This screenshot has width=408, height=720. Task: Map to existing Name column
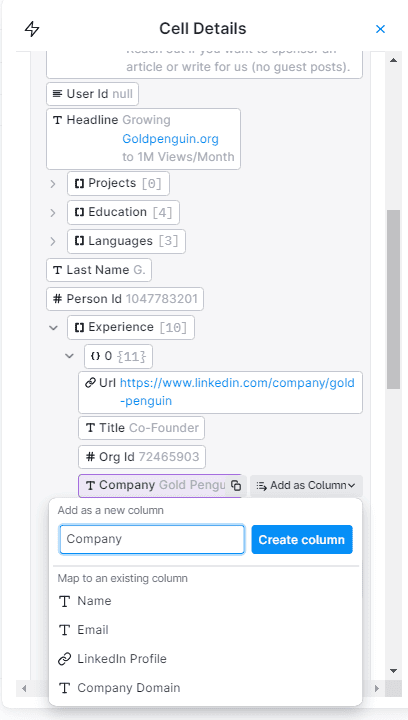click(x=205, y=601)
